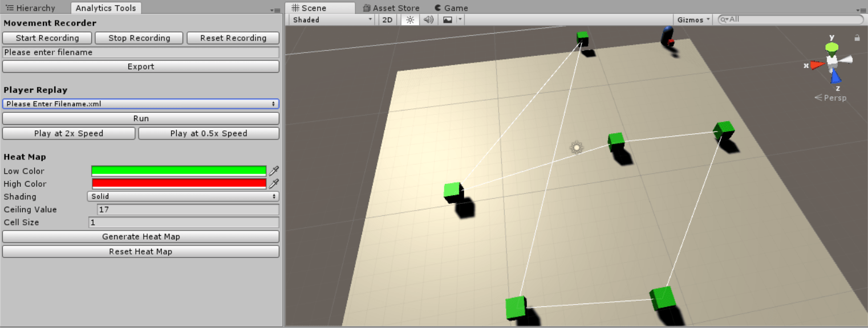The height and width of the screenshot is (328, 868).
Task: Click the lock icon above the gizmo
Action: coord(857,38)
